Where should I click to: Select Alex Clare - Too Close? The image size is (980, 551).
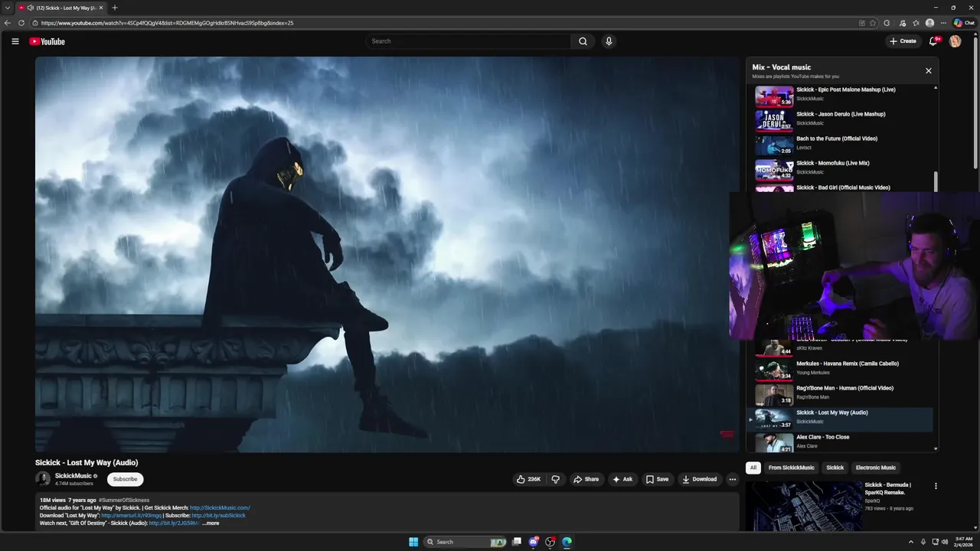[x=840, y=442]
